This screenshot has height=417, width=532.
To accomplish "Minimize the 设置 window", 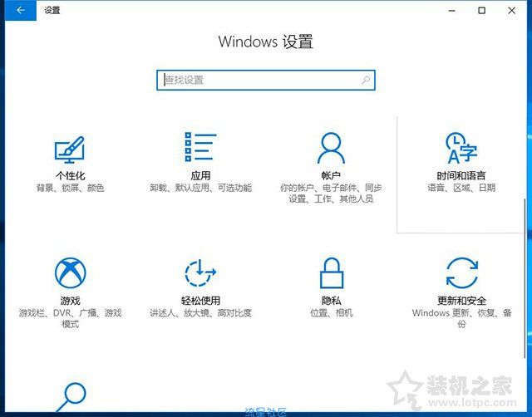I will pyautogui.click(x=451, y=11).
